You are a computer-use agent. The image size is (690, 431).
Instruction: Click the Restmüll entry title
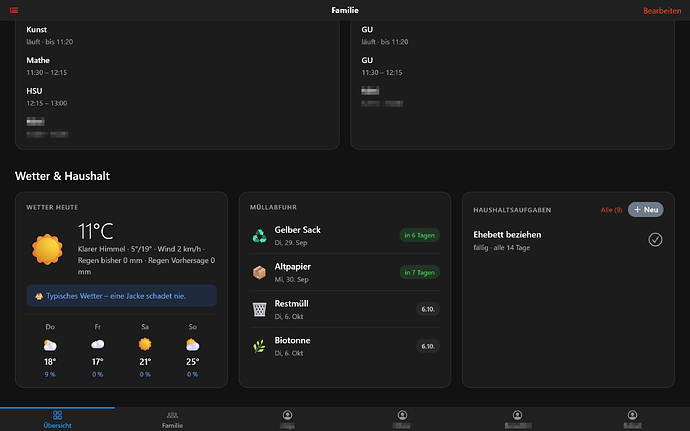pos(291,304)
